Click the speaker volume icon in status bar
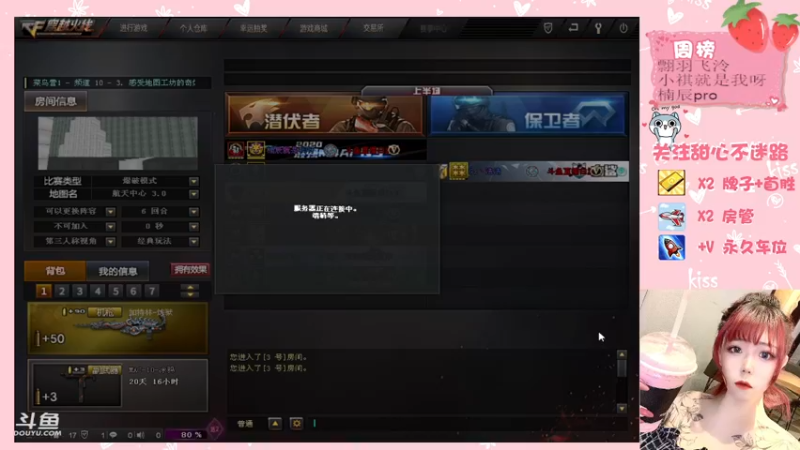 141,435
